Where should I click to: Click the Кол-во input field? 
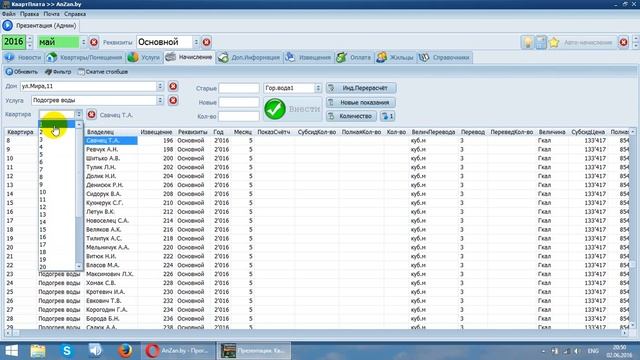click(x=239, y=116)
